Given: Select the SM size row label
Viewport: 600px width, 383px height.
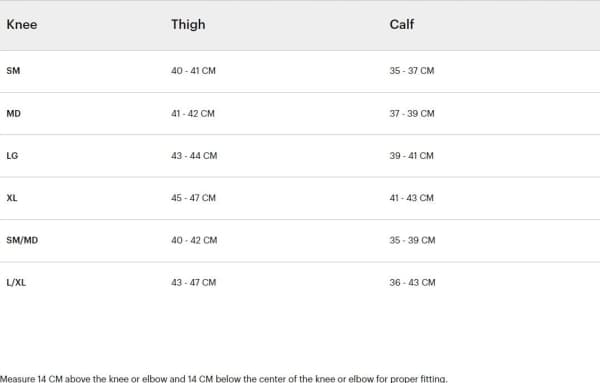Looking at the screenshot, I should pyautogui.click(x=13, y=71).
